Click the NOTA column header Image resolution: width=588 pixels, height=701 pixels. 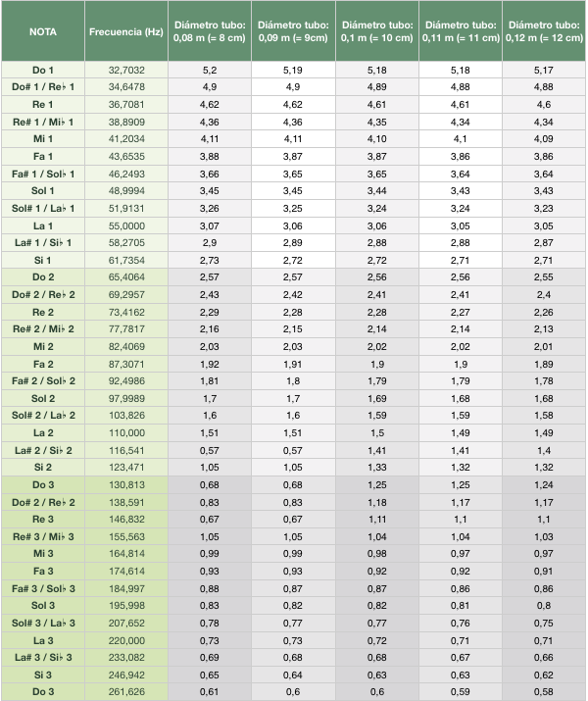click(x=43, y=31)
